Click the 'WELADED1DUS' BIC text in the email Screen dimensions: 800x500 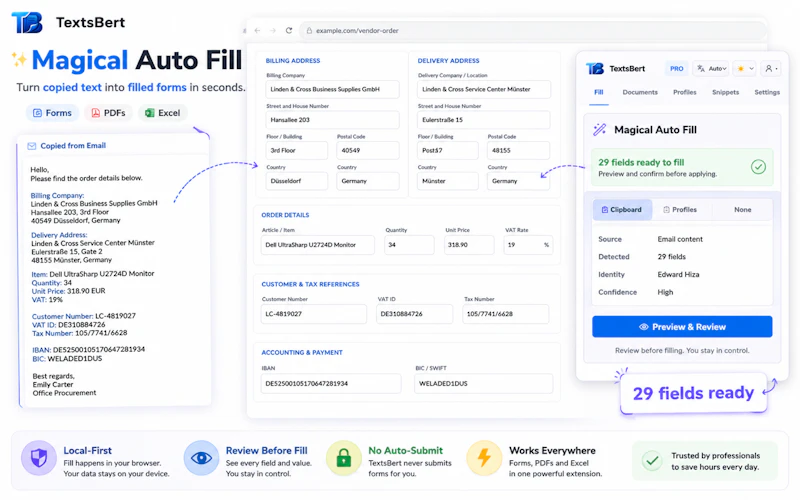point(75,359)
